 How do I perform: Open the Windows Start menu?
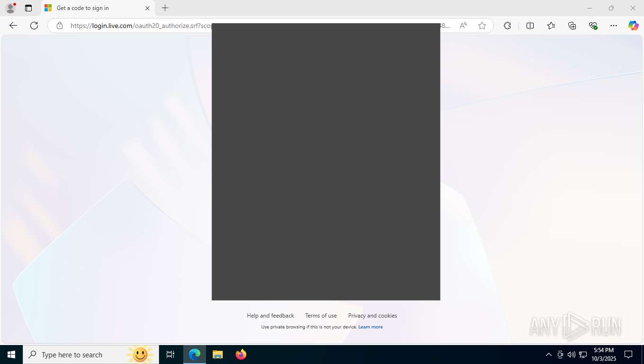click(x=11, y=355)
